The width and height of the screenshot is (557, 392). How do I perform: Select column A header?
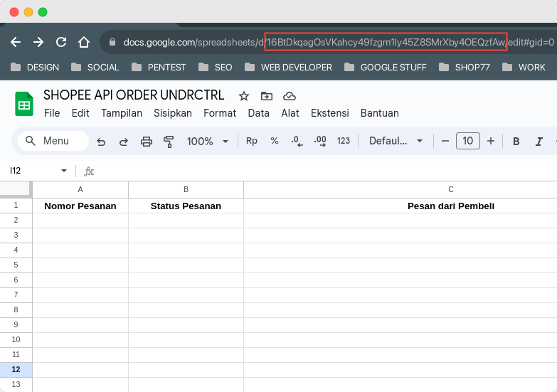[80, 189]
